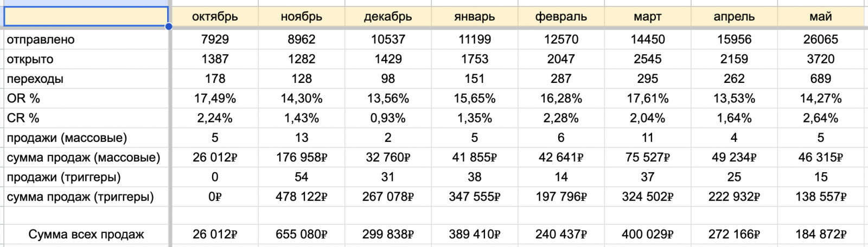Click the blue fill handle dot
The height and width of the screenshot is (247, 868).
click(x=169, y=26)
